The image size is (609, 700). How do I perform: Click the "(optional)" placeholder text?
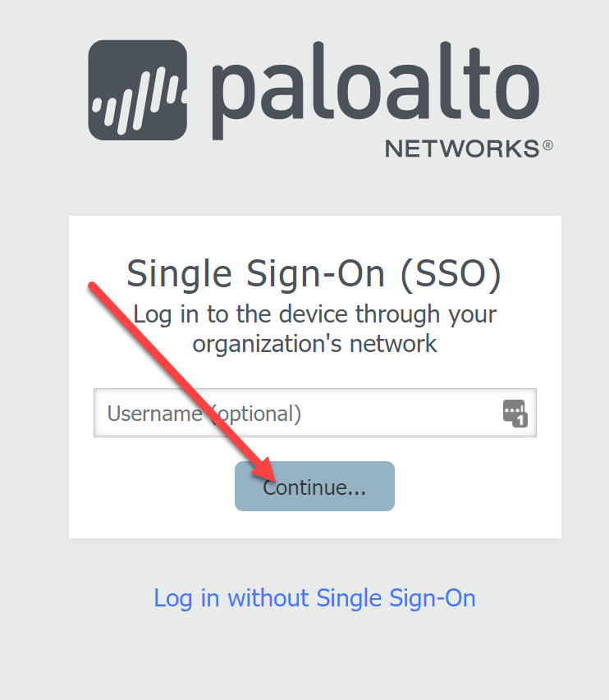click(256, 414)
